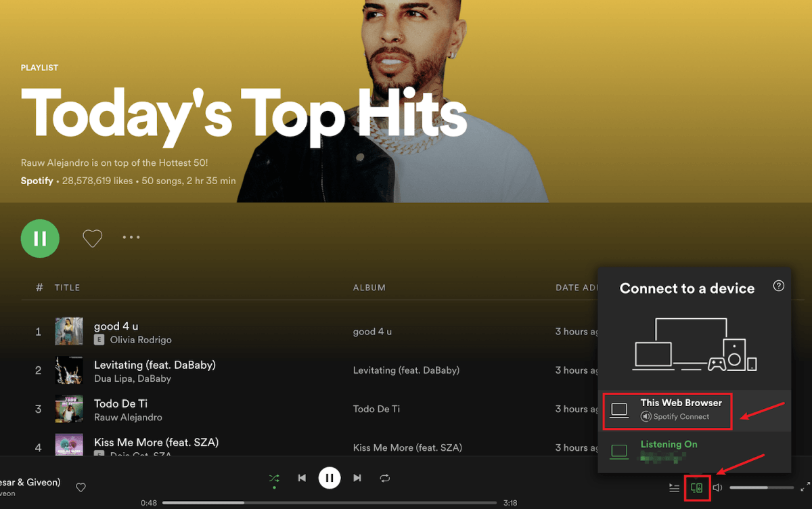The image size is (812, 509).
Task: Toggle repeat mode
Action: click(x=384, y=477)
